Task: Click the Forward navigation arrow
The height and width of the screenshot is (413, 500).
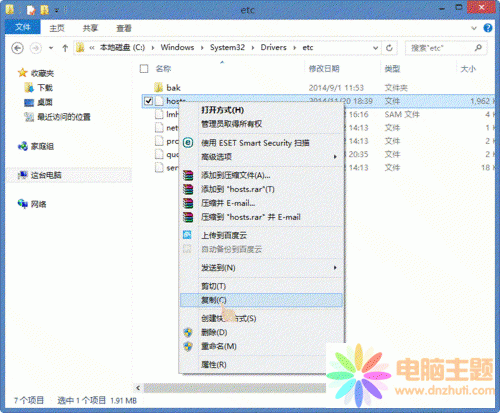Action: pos(35,48)
